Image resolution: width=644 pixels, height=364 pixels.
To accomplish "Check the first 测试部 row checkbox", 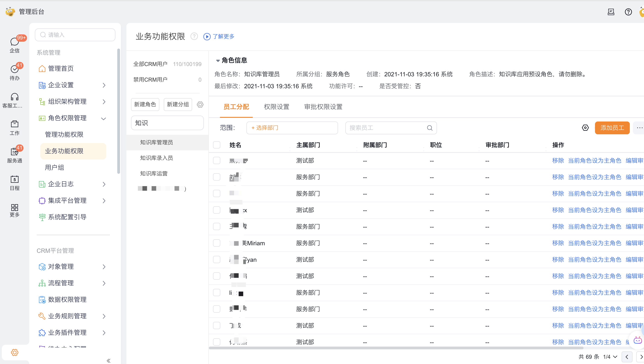I will (x=216, y=160).
